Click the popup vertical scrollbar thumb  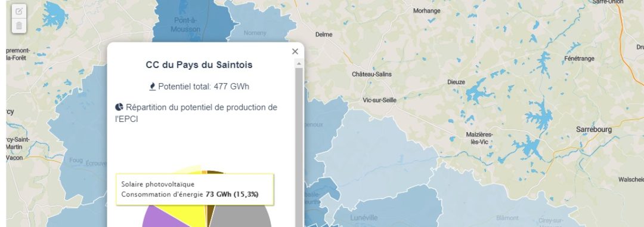click(x=299, y=147)
